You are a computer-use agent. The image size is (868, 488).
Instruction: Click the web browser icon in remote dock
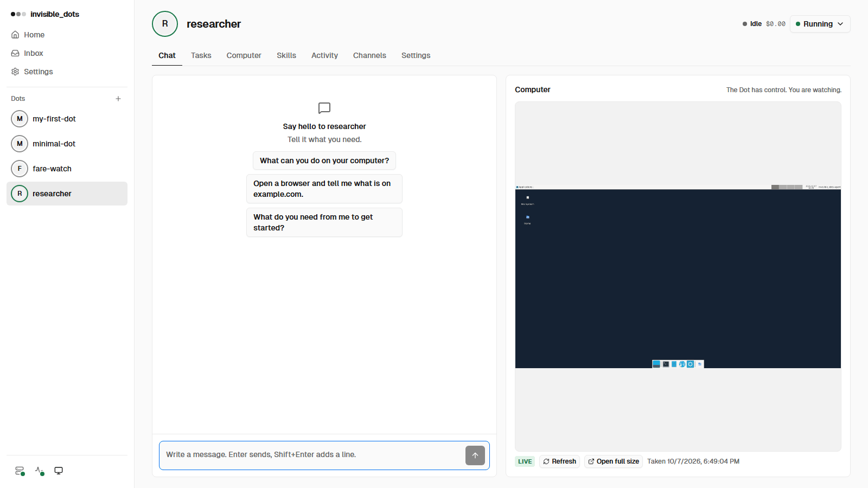pyautogui.click(x=682, y=364)
